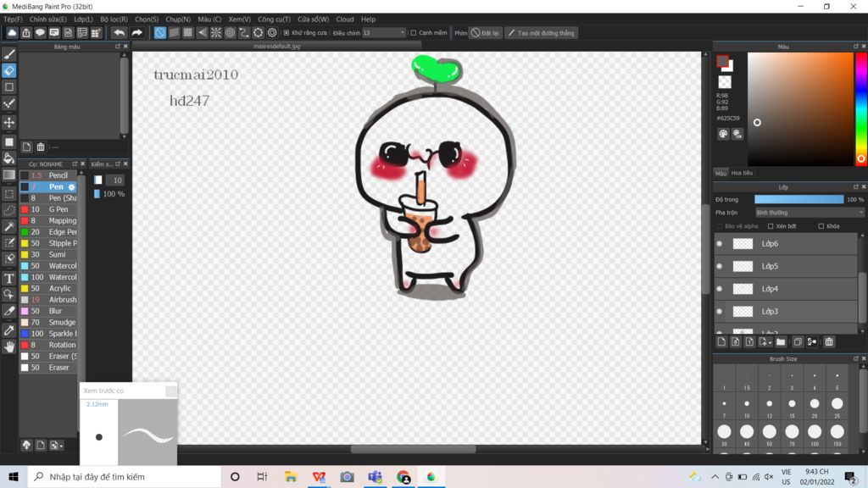The height and width of the screenshot is (488, 868).
Task: Select the Magic Wand tool
Action: [x=9, y=227]
